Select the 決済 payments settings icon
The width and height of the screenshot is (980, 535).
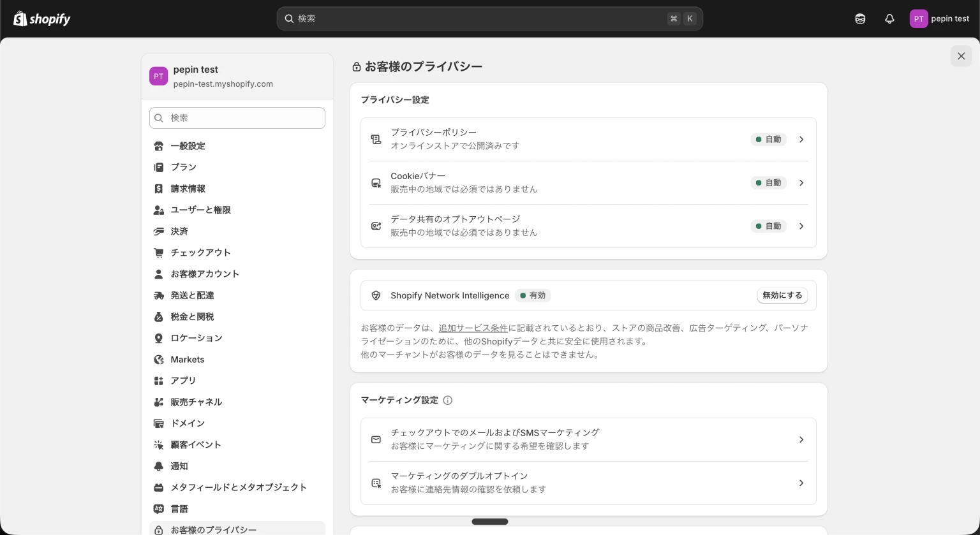coord(159,231)
